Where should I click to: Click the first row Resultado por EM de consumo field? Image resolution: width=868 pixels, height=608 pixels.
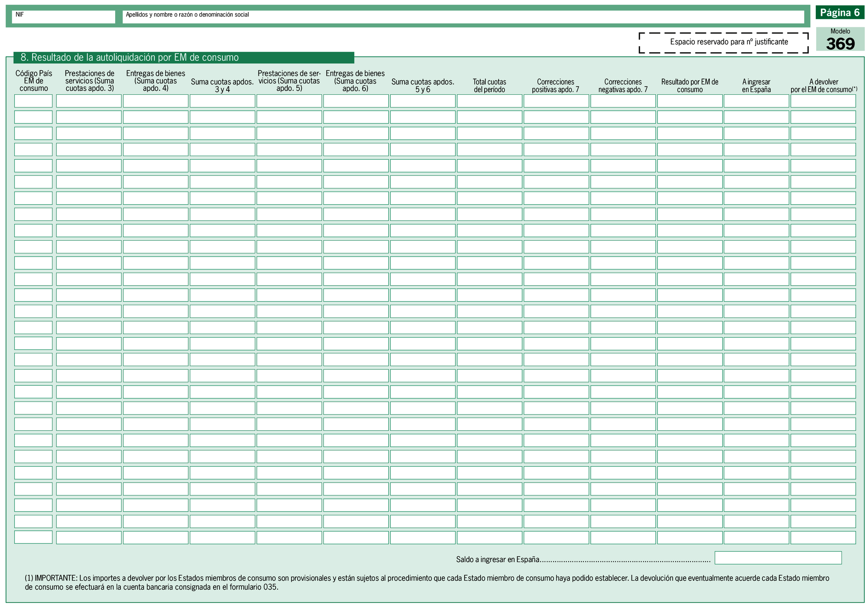click(x=690, y=101)
